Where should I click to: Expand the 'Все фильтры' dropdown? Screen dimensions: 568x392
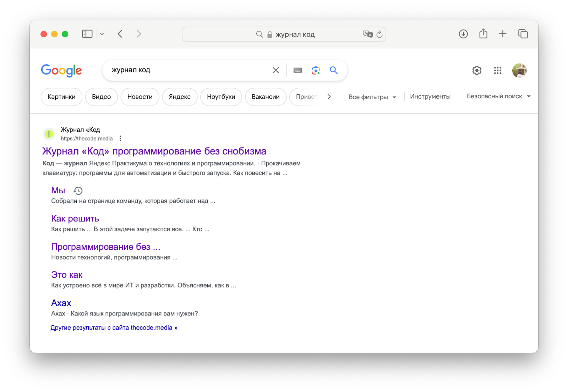[x=372, y=97]
